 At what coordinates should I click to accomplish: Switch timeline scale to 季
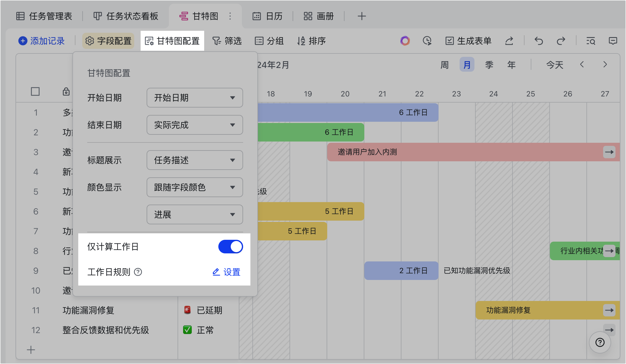point(489,65)
